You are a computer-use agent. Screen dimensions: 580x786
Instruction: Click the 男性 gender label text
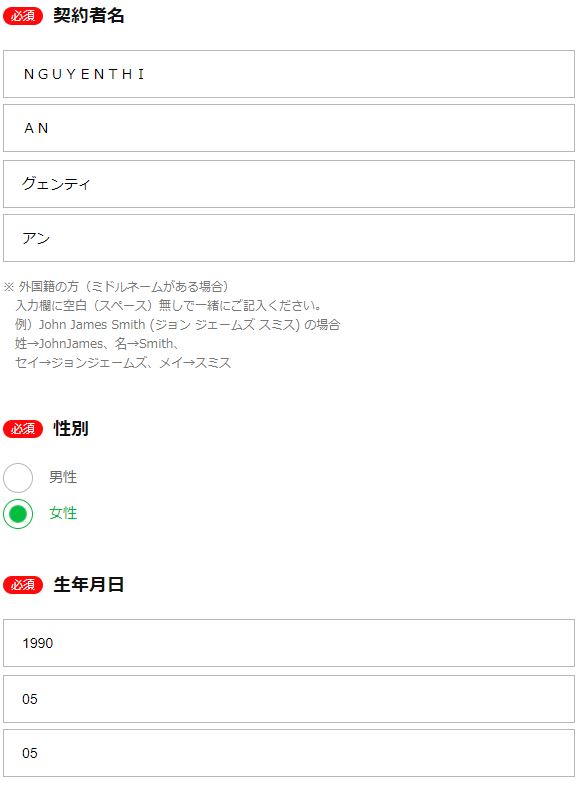tap(63, 477)
